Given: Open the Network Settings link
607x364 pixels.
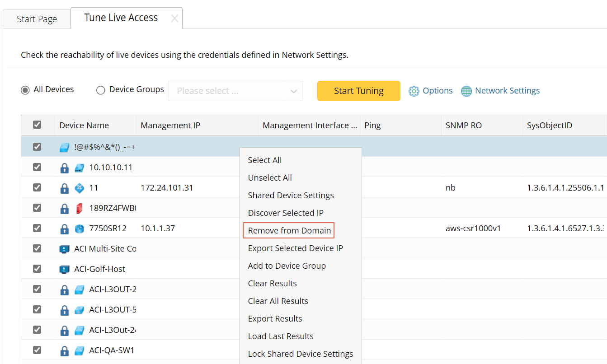Looking at the screenshot, I should tap(507, 91).
